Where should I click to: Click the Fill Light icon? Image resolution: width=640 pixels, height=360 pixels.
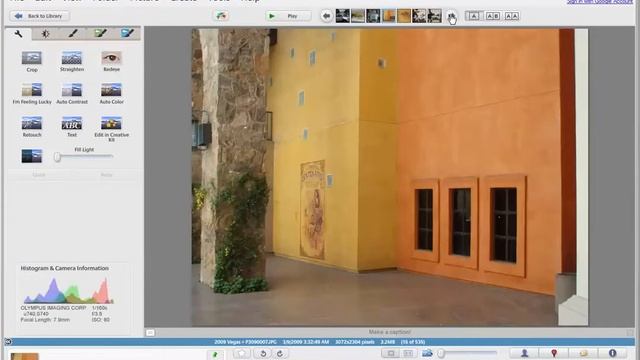point(31,156)
